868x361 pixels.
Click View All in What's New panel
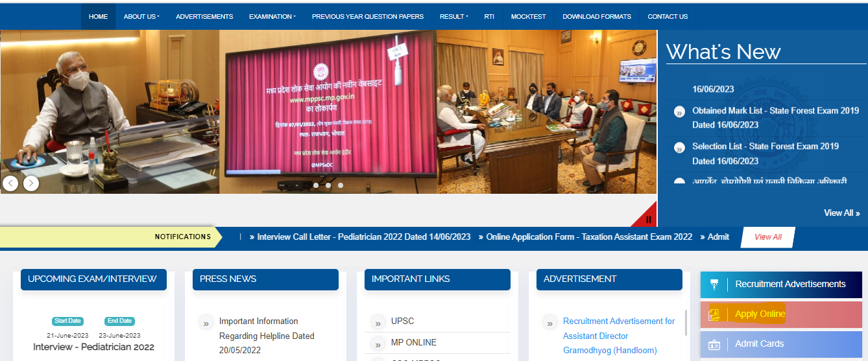(842, 213)
